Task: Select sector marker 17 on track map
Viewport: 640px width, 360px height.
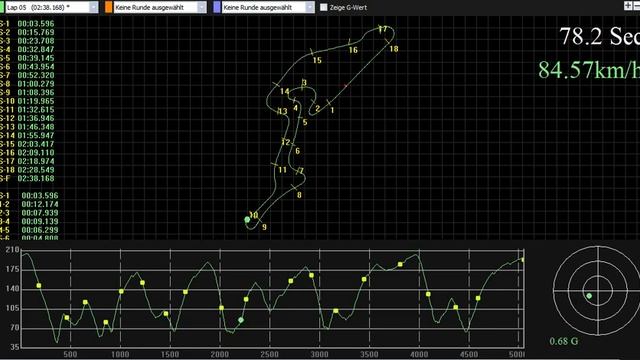Action: pyautogui.click(x=382, y=29)
